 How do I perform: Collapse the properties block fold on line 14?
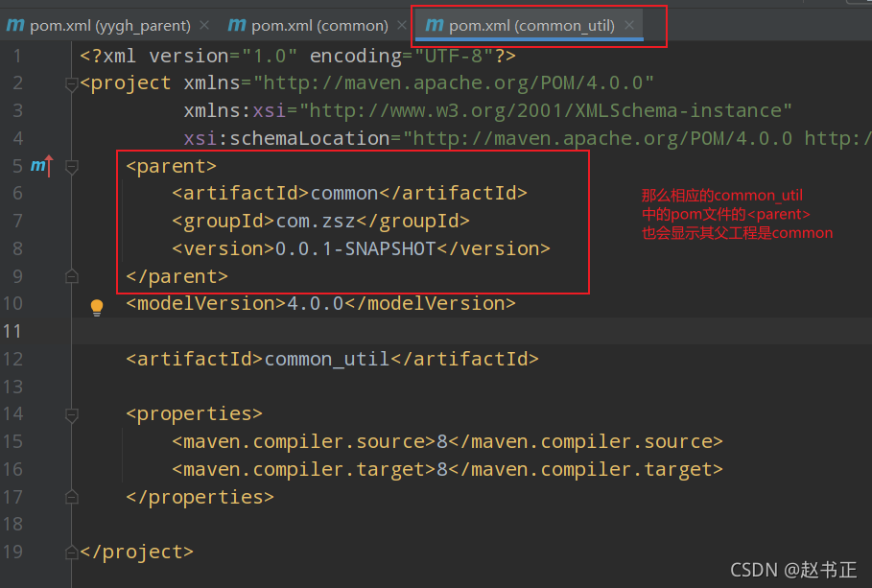(x=71, y=414)
